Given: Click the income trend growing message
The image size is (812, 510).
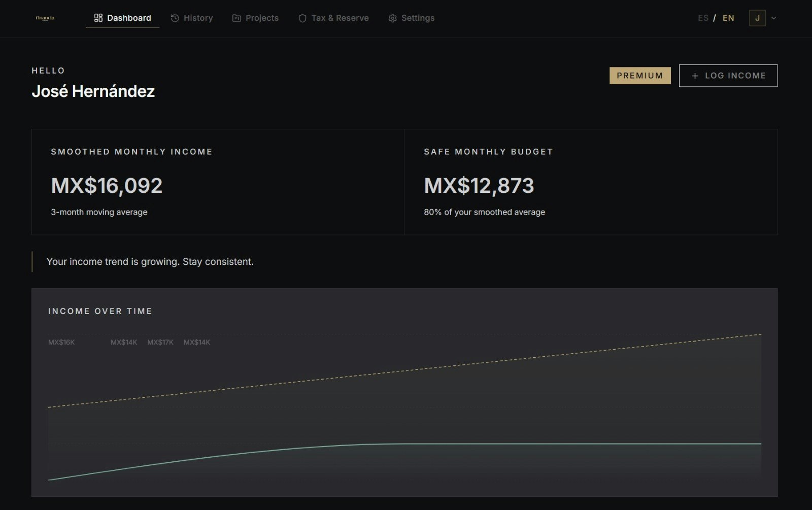Looking at the screenshot, I should tap(150, 262).
